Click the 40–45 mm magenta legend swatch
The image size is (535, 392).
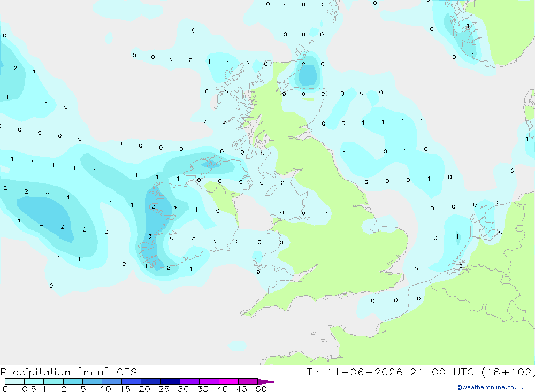[x=228, y=381]
